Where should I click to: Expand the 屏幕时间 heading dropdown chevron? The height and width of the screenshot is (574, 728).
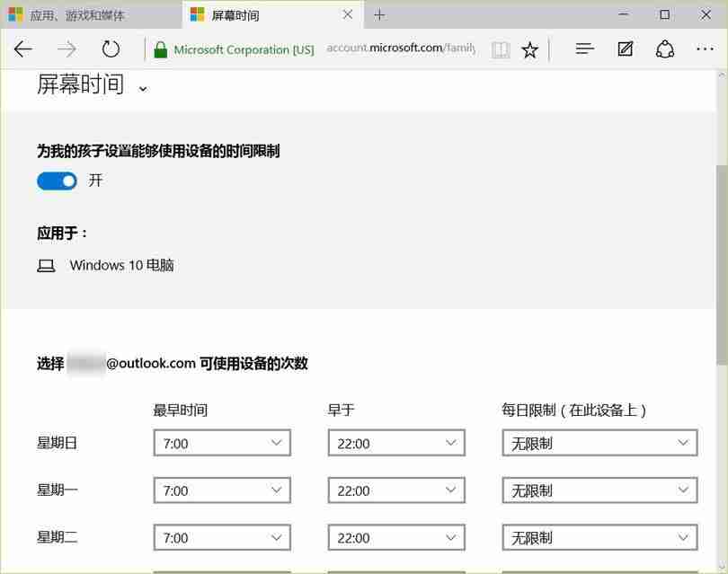coord(143,88)
